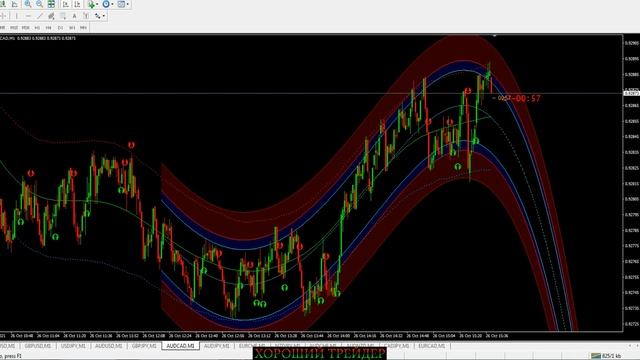Click the Zoom In magnifier icon
Viewport: 640px width, 360px height.
(28, 4)
